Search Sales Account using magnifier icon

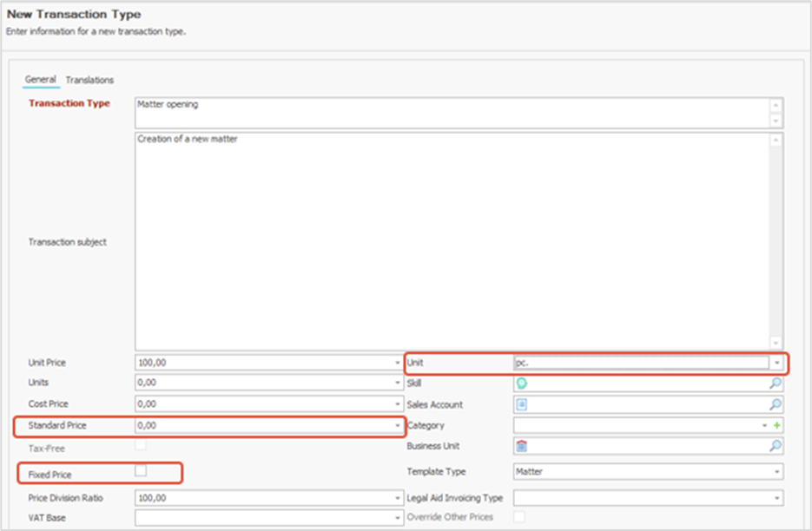point(776,404)
